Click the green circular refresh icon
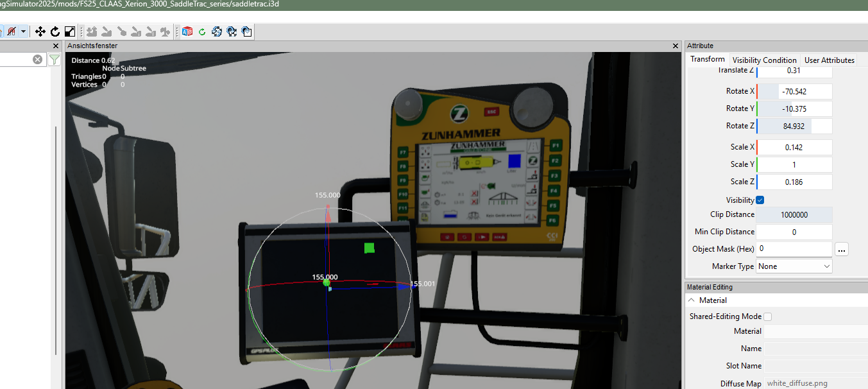The image size is (868, 389). pyautogui.click(x=202, y=31)
